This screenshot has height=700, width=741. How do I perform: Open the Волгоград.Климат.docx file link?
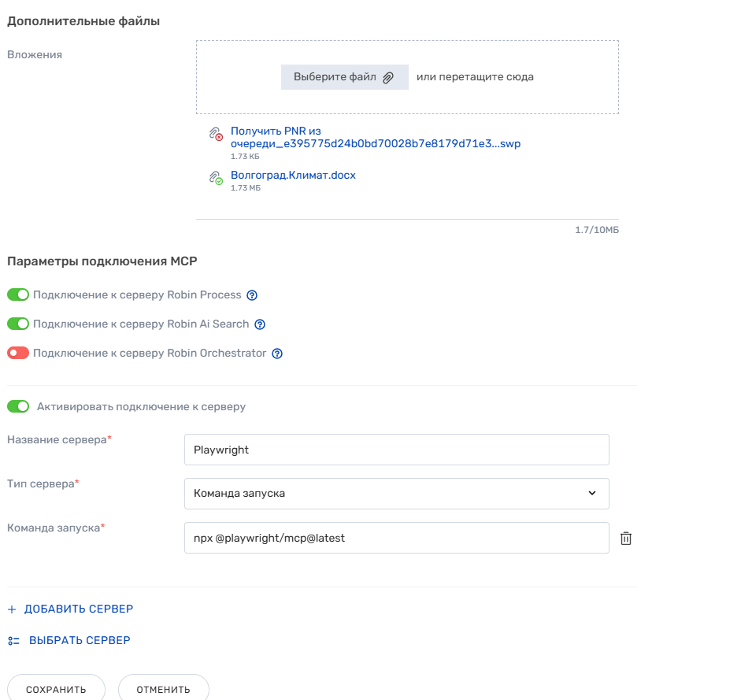(293, 175)
